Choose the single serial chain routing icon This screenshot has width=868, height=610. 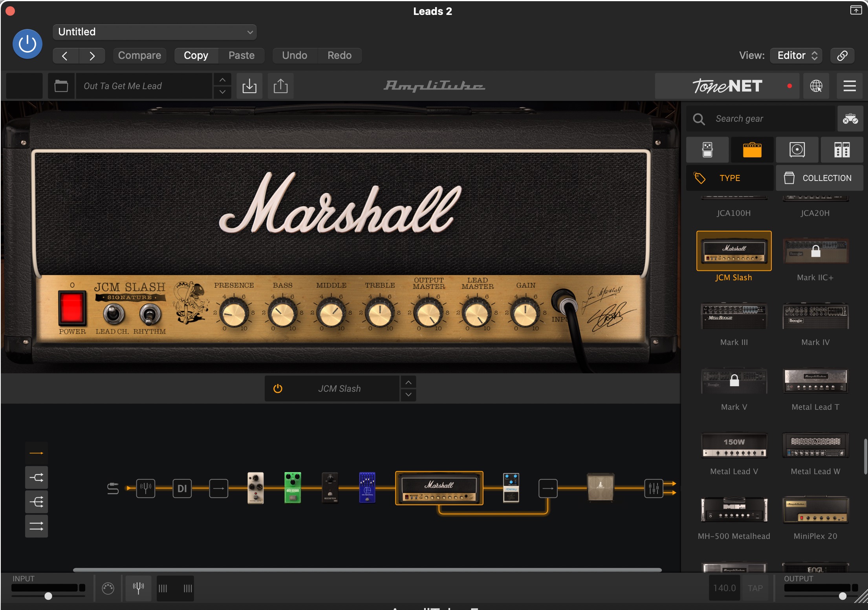tap(37, 453)
